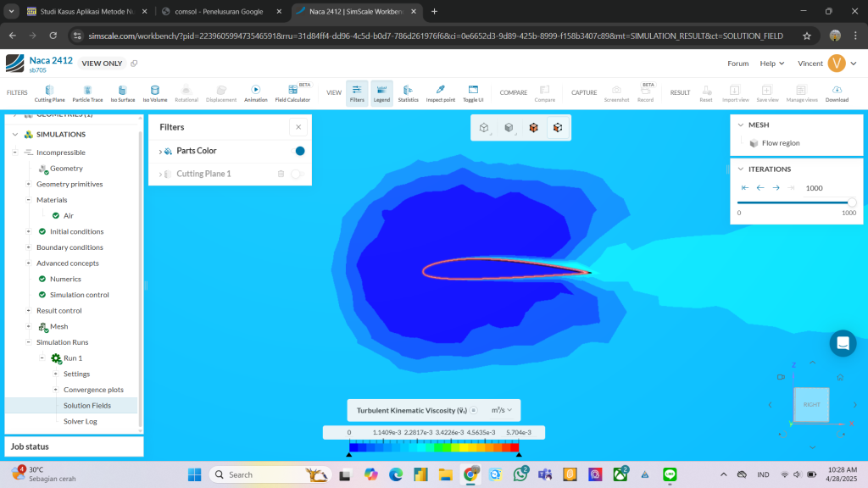Click the iterations slider handle
This screenshot has width=868, height=488.
click(x=851, y=202)
